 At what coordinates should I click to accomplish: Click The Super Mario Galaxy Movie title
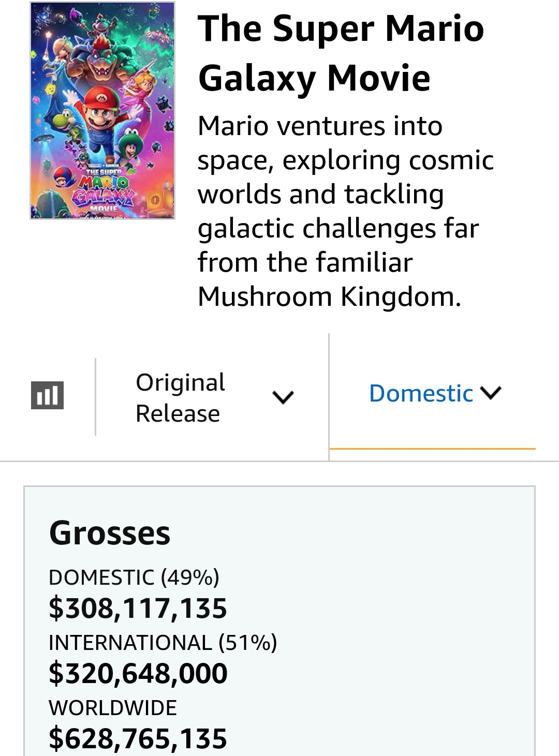(341, 53)
